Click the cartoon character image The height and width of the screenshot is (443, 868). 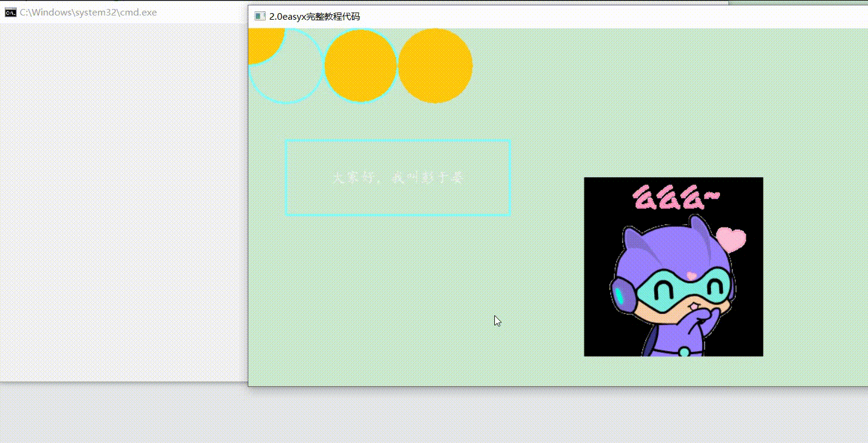click(x=673, y=267)
